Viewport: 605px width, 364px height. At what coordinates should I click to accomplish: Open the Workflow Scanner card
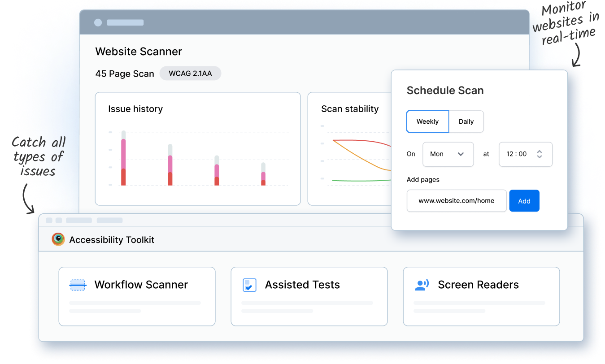pyautogui.click(x=137, y=296)
